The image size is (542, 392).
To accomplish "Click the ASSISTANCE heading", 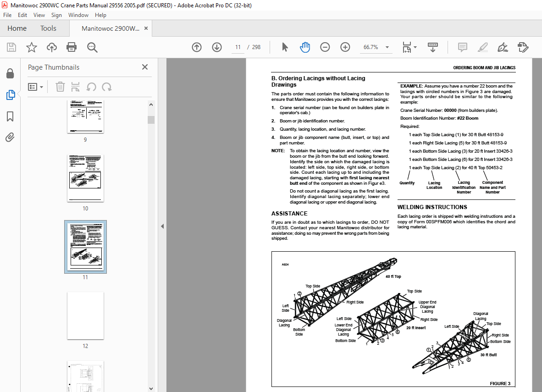I will coord(289,214).
